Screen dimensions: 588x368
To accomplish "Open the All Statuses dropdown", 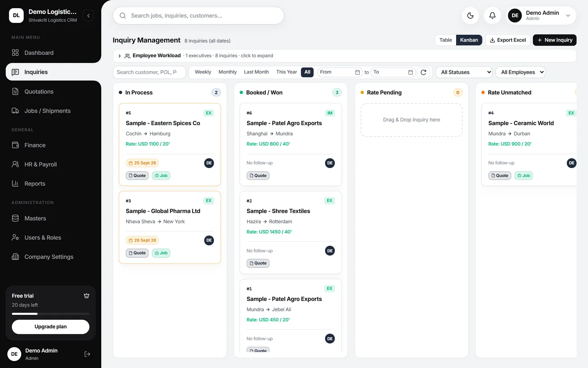I will (464, 72).
